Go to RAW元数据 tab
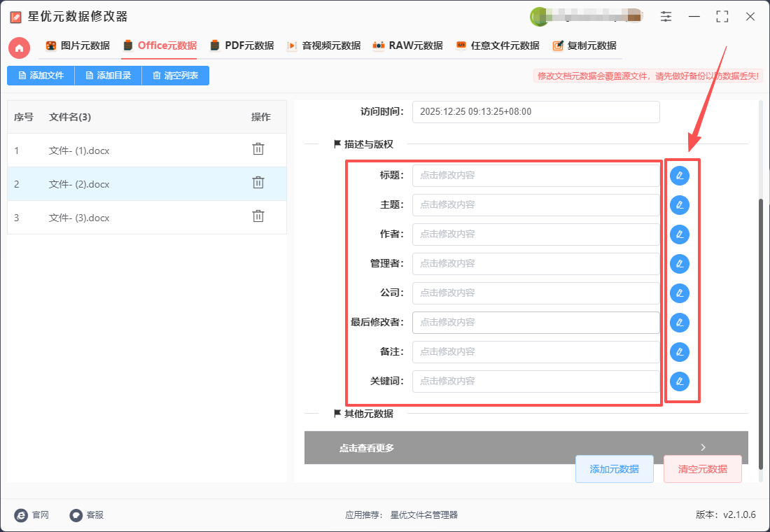 (407, 45)
